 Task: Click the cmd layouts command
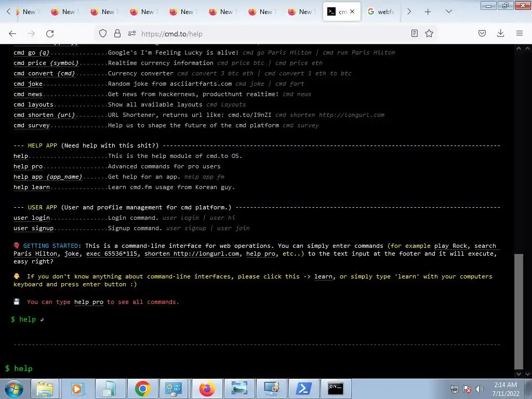[x=34, y=105]
